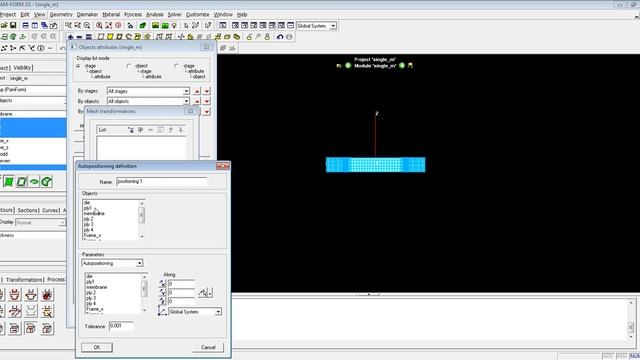Click the red up arrow beside By objects
Image resolution: width=640 pixels, height=360 pixels.
pyautogui.click(x=198, y=101)
